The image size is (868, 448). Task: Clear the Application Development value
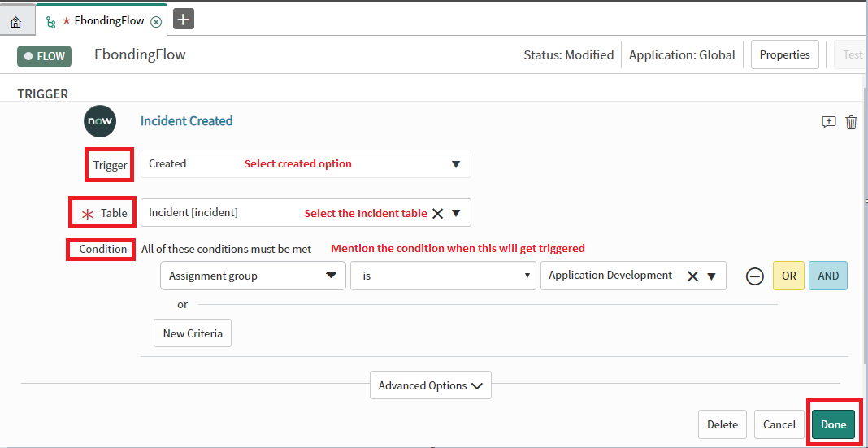point(692,276)
